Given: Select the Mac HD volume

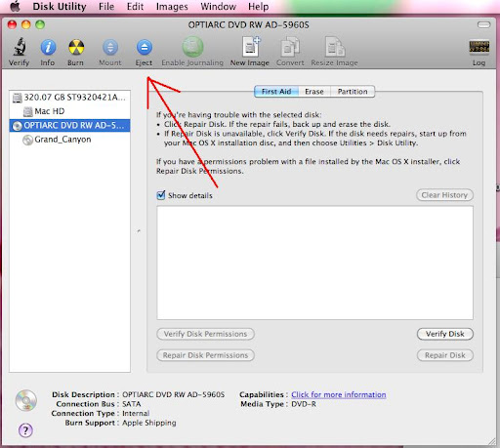Looking at the screenshot, I should click(x=70, y=111).
